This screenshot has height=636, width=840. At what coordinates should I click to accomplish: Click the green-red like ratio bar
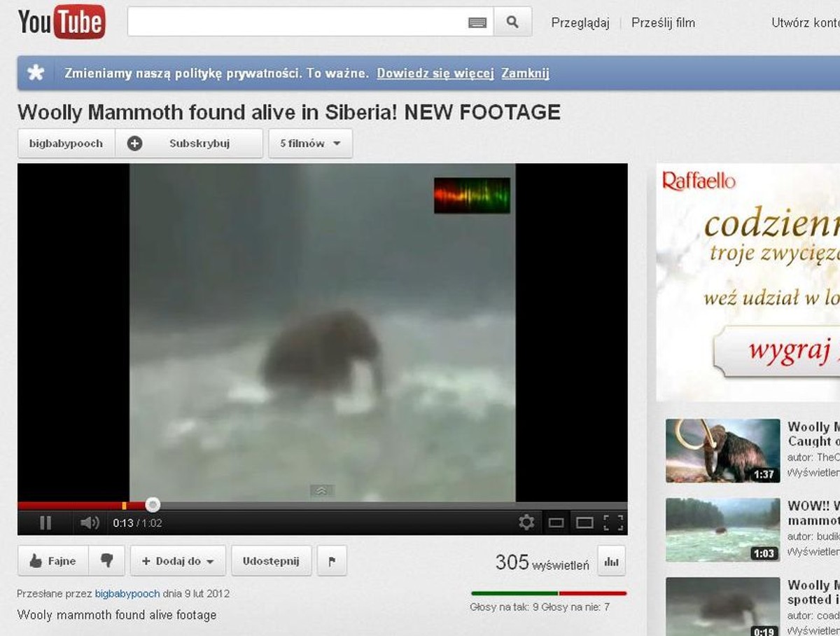click(549, 593)
